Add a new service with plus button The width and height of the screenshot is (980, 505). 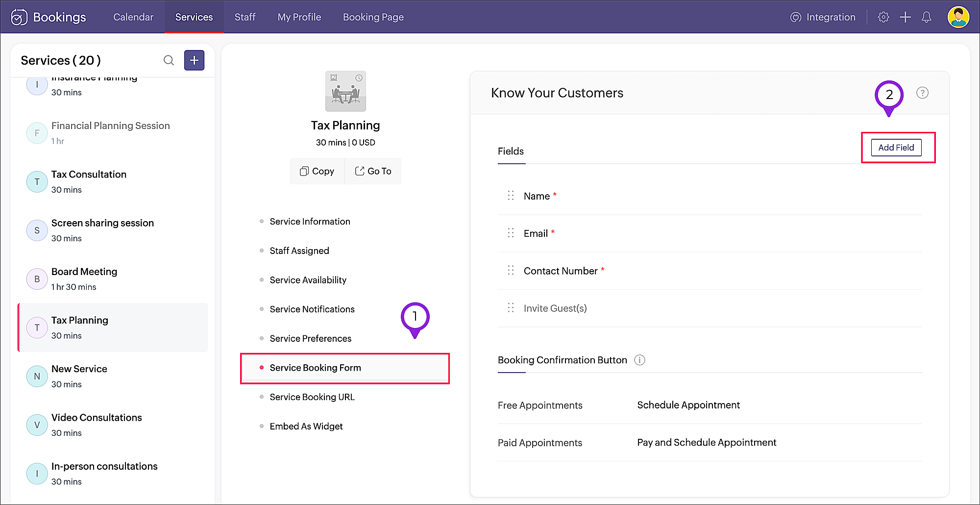(194, 60)
